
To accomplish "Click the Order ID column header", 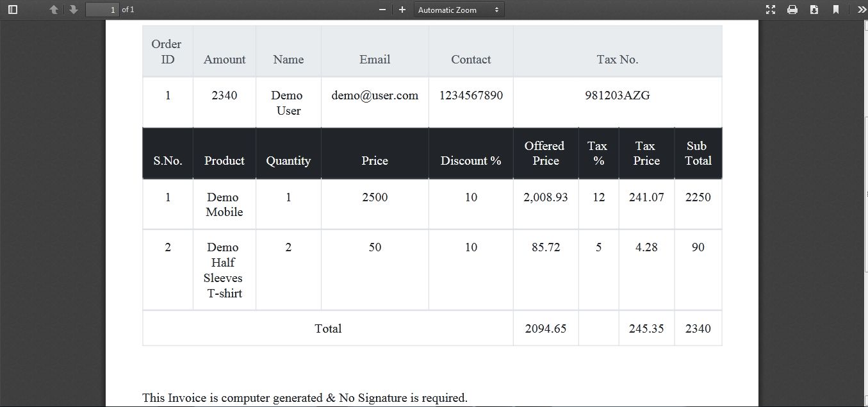I will [167, 51].
